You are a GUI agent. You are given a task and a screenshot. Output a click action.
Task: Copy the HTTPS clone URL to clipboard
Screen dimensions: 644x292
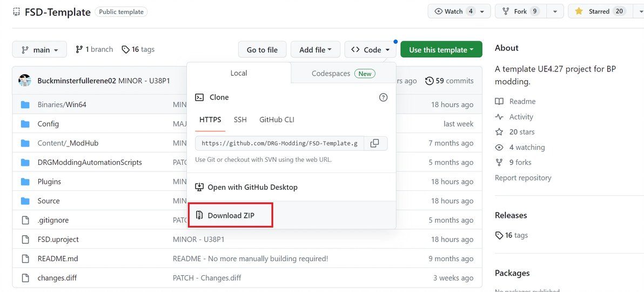(374, 143)
